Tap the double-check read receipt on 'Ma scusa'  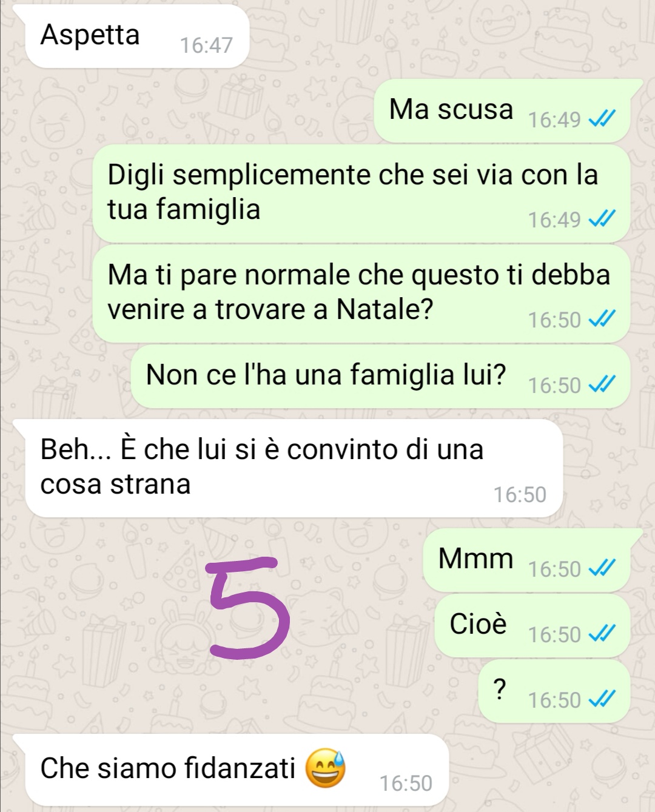(602, 119)
